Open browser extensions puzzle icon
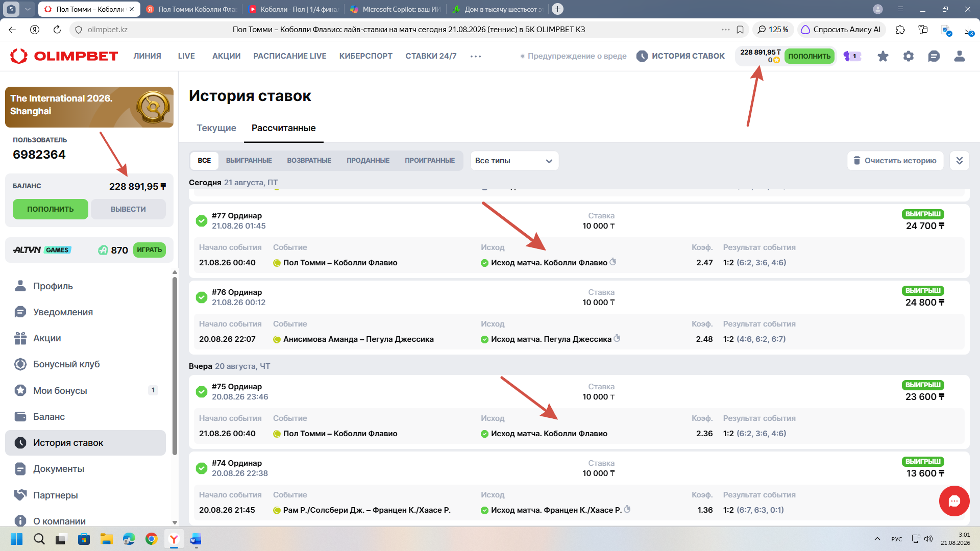Viewport: 980px width, 551px height. point(900,30)
